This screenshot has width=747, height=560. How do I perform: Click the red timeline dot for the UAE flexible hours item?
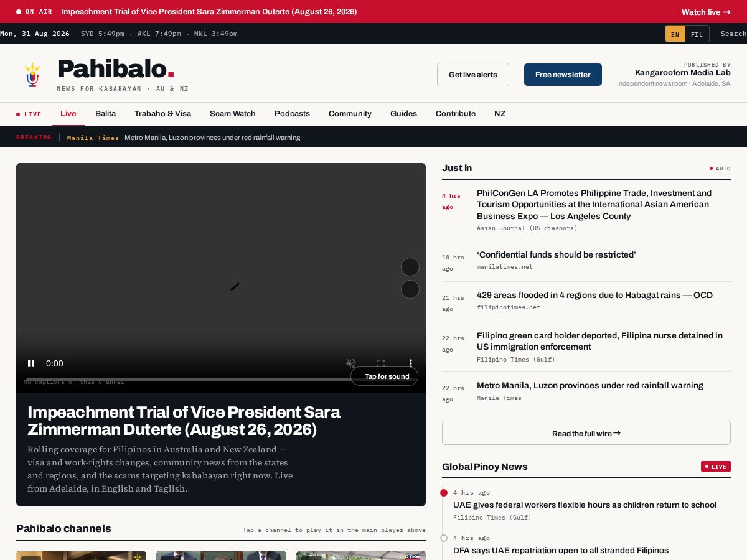pos(444,493)
